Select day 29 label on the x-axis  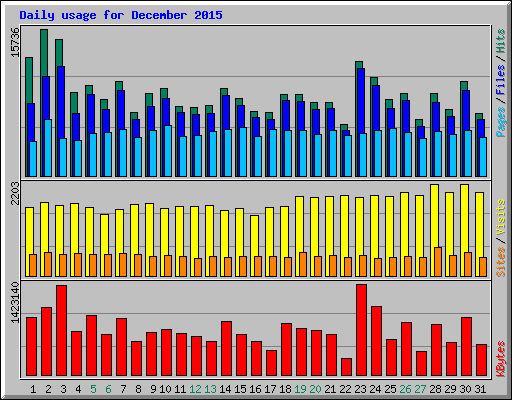(x=450, y=389)
